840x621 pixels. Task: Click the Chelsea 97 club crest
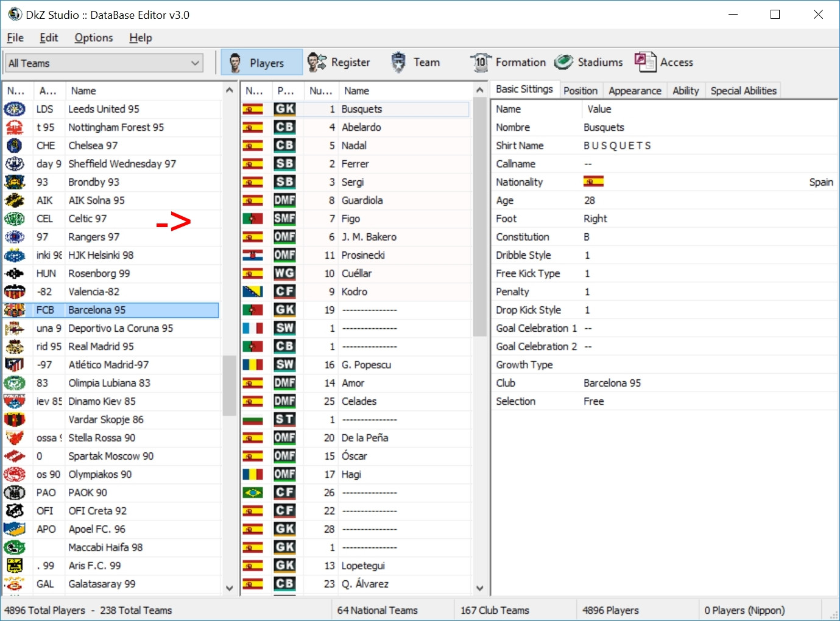click(15, 146)
